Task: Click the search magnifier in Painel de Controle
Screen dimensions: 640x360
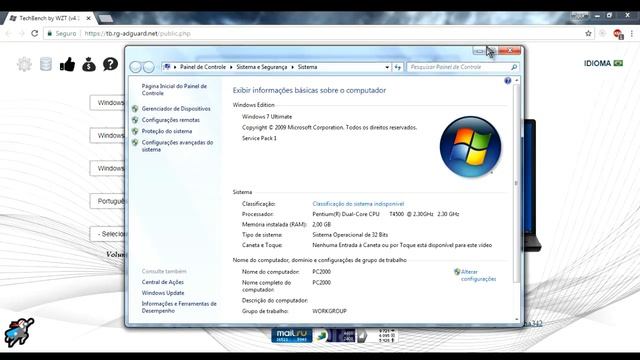Action: coord(514,67)
